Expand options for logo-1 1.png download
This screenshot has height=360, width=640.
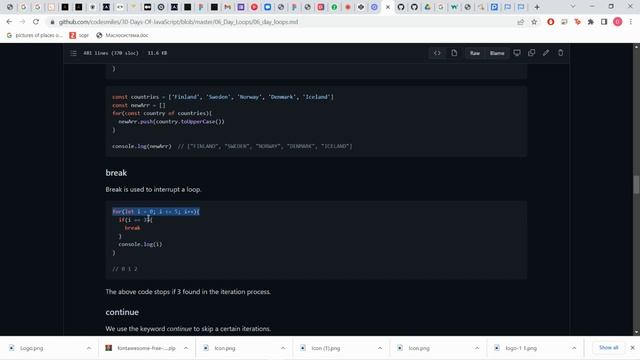click(574, 348)
